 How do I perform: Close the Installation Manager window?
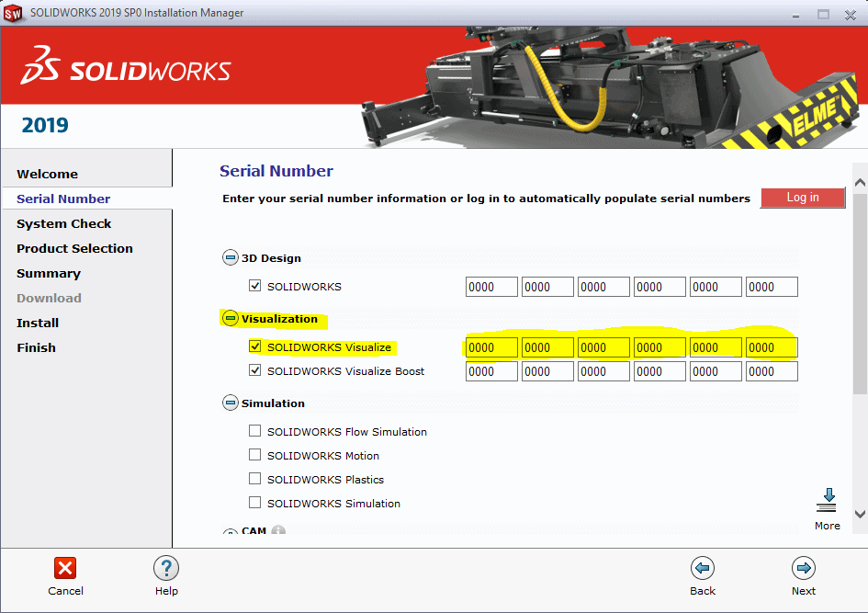coord(851,15)
